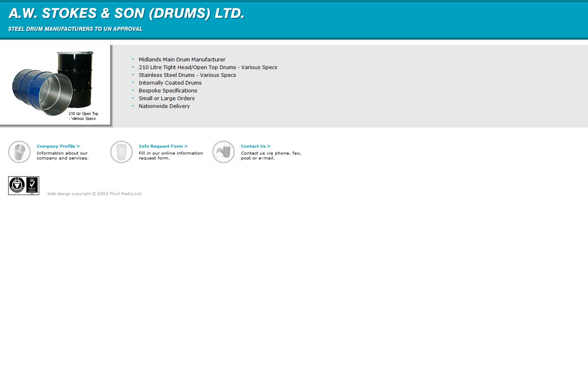The height and width of the screenshot is (368, 588).
Task: Click the drum icon next to Info Request Form
Action: coord(121,152)
